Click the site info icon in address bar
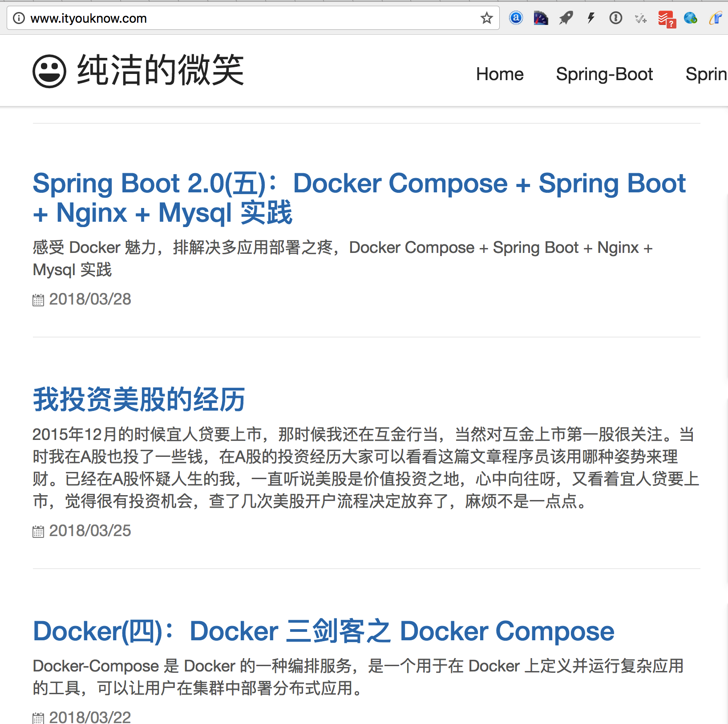Screen dimensions: 728x724 (x=19, y=18)
